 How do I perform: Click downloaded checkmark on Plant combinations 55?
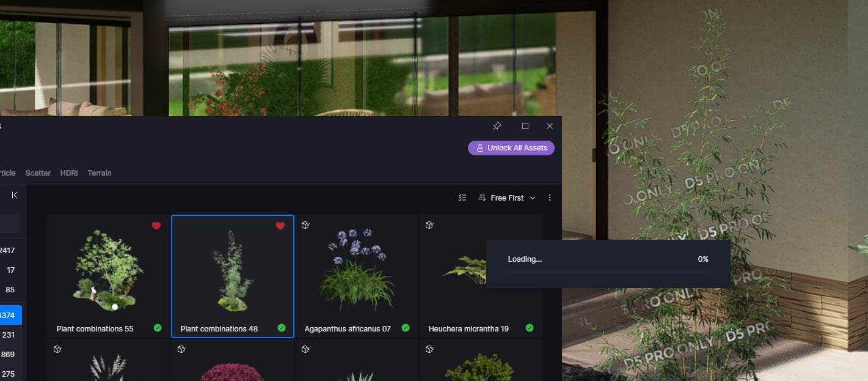click(x=158, y=328)
